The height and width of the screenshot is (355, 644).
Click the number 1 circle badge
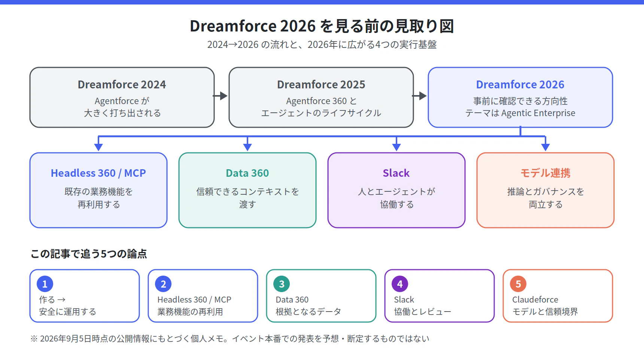pyautogui.click(x=45, y=284)
